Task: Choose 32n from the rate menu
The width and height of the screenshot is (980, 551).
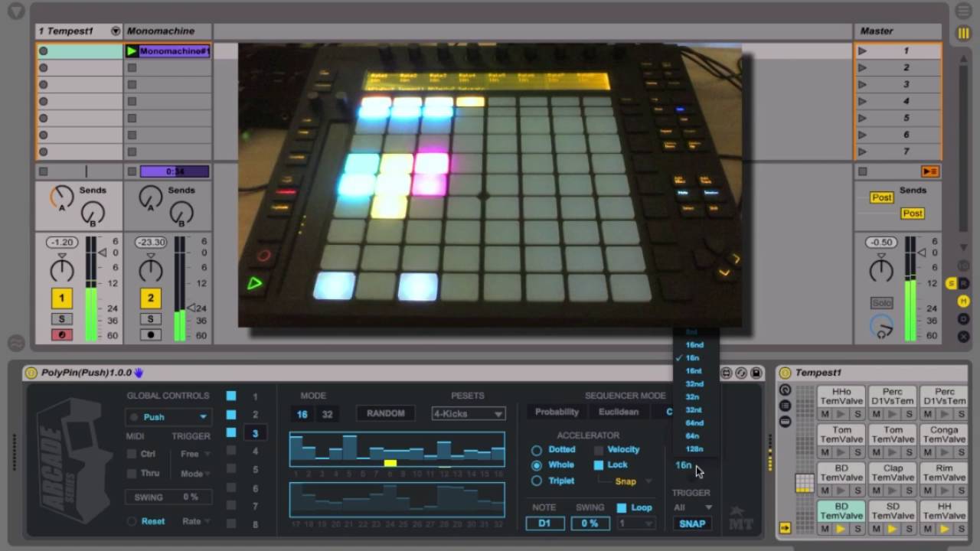Action: 694,397
